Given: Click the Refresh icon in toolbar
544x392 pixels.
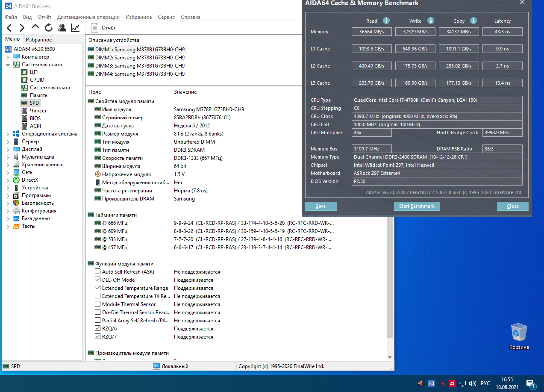Looking at the screenshot, I should point(49,28).
